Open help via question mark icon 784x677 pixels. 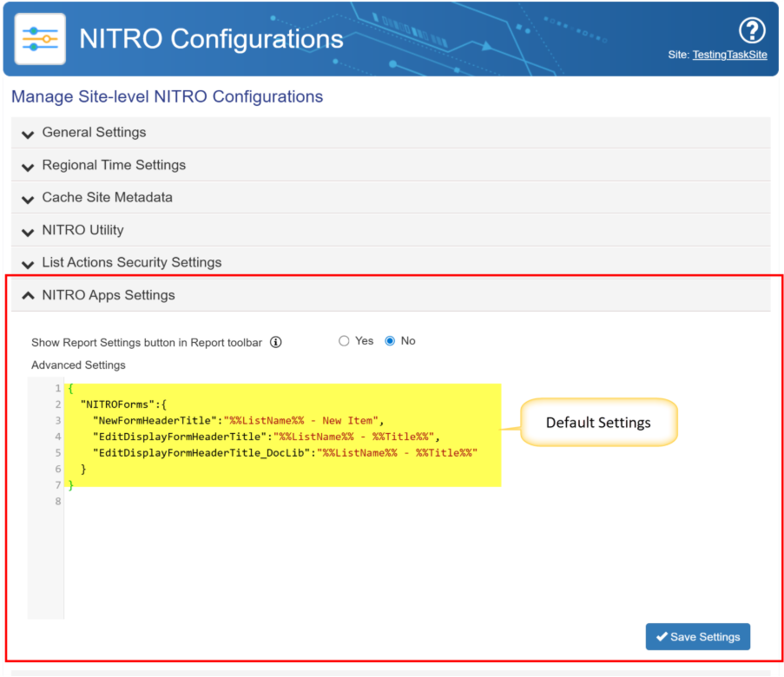pos(751,31)
